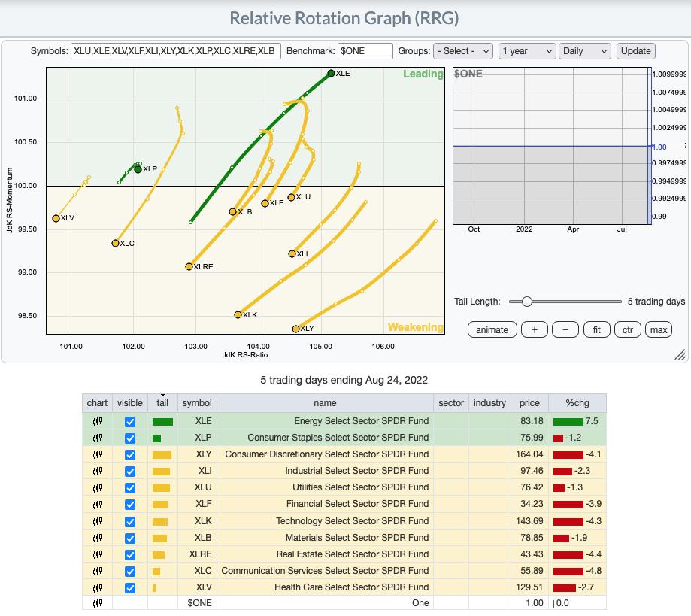Viewport: 691px width, 616px height.
Task: Open the chart icon for XLK row
Action: tap(98, 521)
